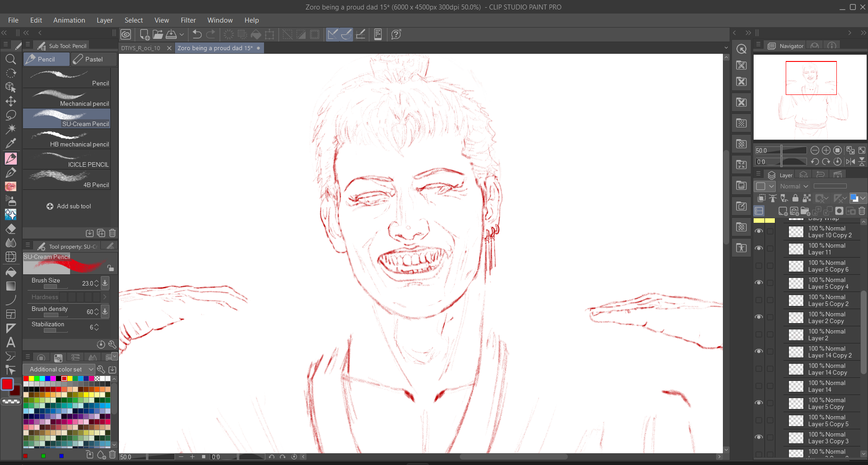
Task: Open the Additional color set dropdown
Action: click(x=59, y=369)
